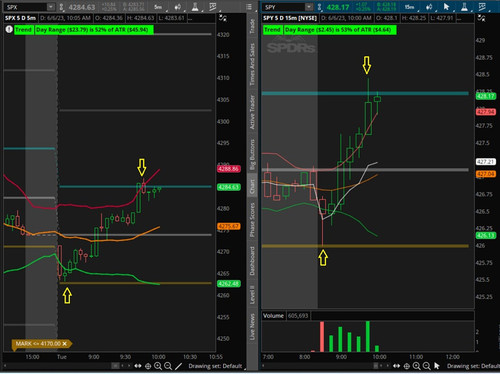Click the 426.13 green price bubble on SPY axis
500x374 pixels.
486,235
